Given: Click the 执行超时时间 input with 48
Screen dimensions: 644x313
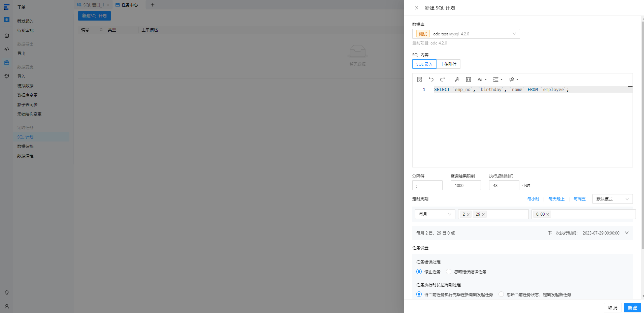Looking at the screenshot, I should pos(504,185).
